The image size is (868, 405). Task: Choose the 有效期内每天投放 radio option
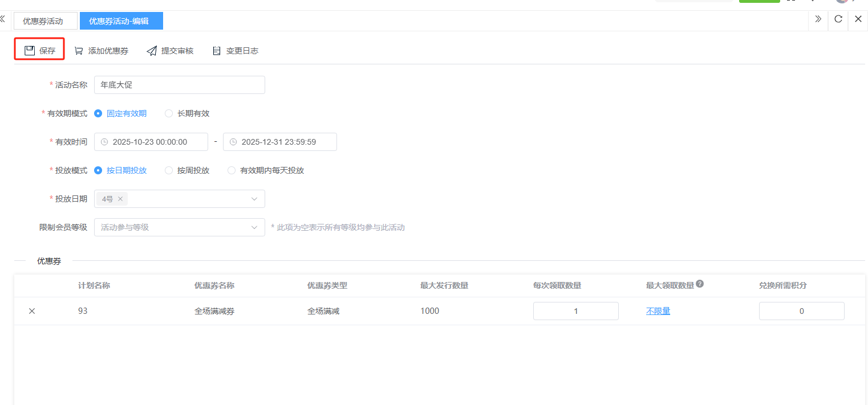[232, 170]
